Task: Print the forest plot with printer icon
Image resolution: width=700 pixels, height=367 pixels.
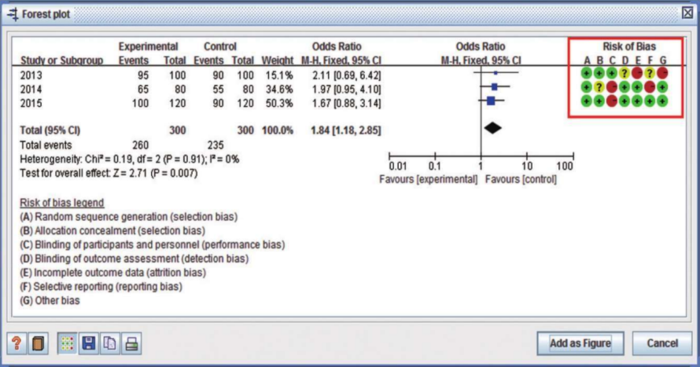Action: pyautogui.click(x=131, y=343)
